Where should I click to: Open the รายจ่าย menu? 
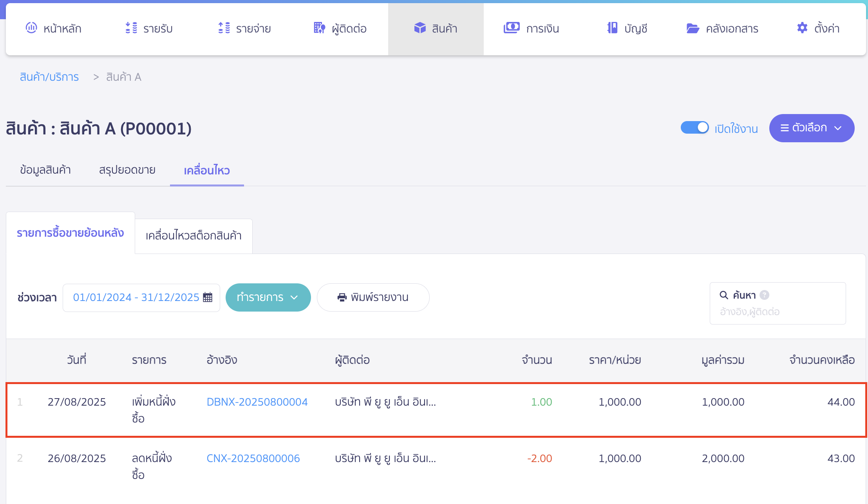[x=245, y=29]
